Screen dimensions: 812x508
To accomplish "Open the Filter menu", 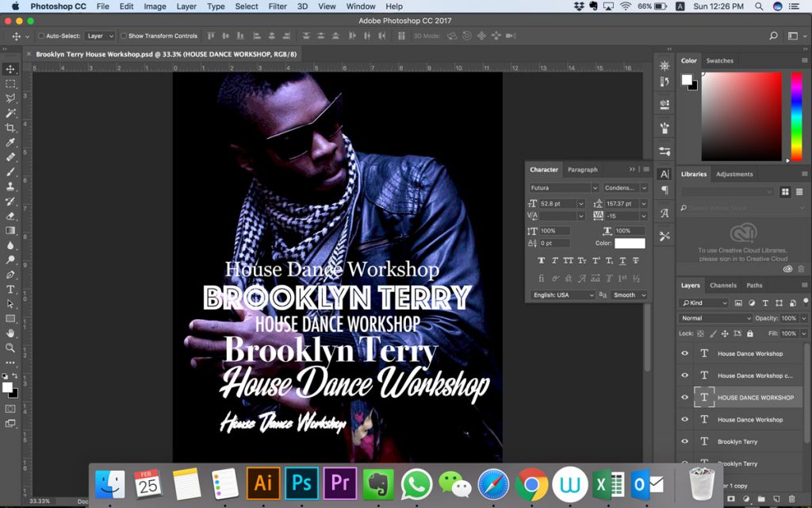I will pos(278,6).
